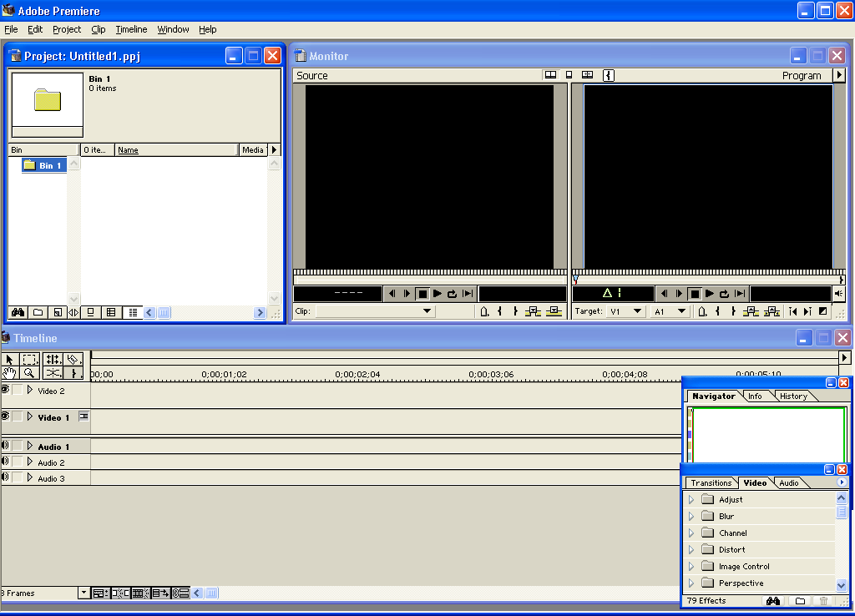Toggle Video 2 track eye visibility

[6, 389]
